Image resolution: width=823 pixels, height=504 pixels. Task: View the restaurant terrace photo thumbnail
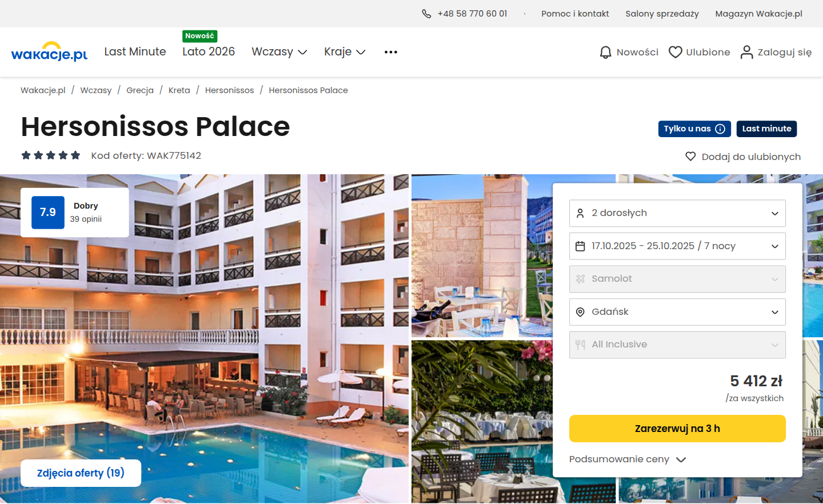pyautogui.click(x=482, y=256)
